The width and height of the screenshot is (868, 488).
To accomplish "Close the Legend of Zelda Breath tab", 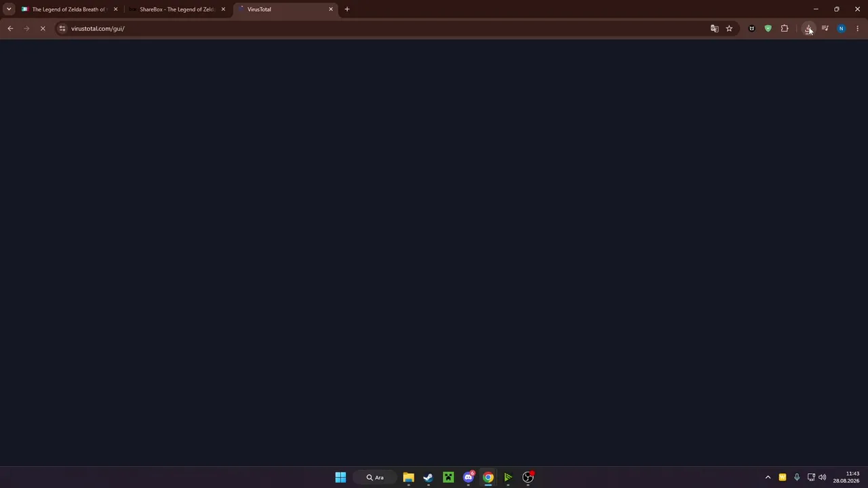I will click(115, 9).
